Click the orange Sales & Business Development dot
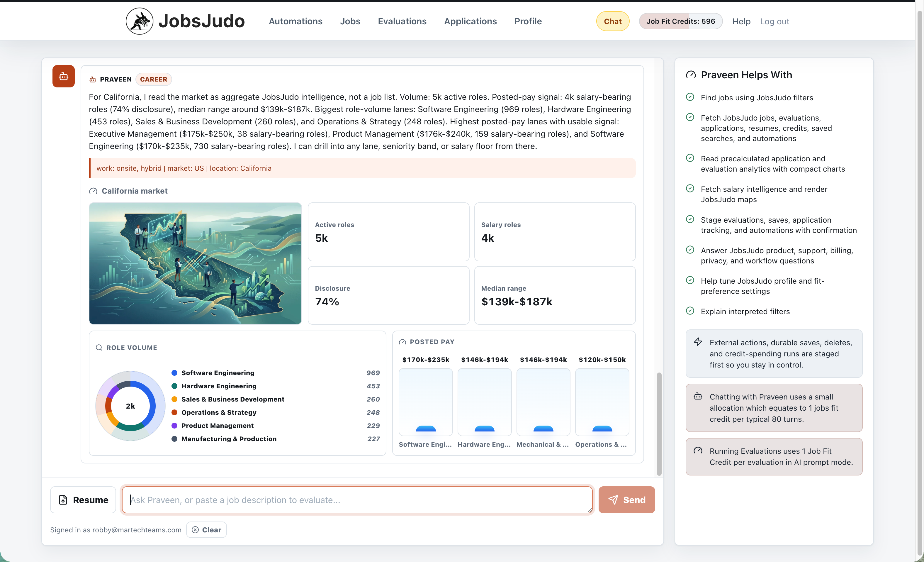 (174, 399)
